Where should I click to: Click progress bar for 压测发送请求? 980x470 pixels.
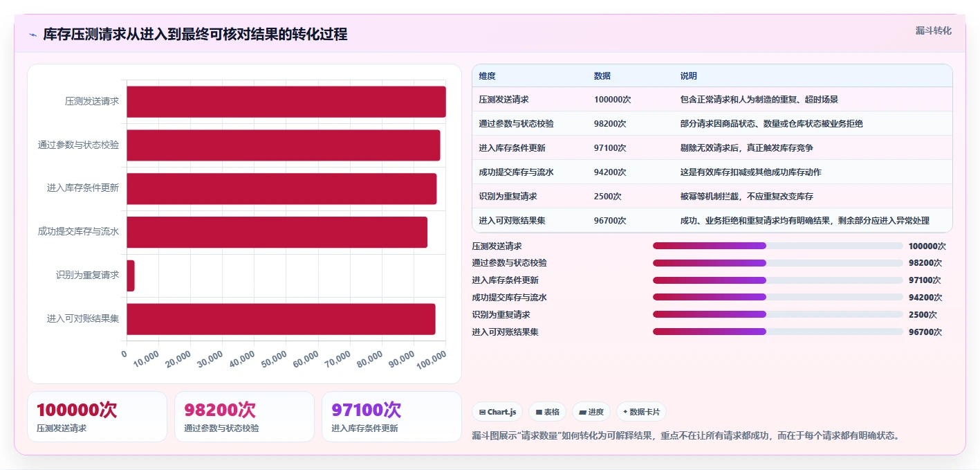point(778,246)
